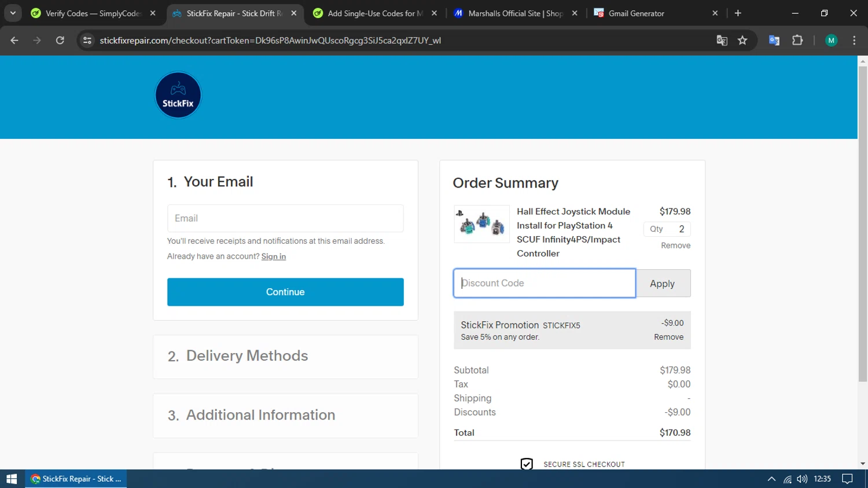Close the StickFix Repair tab

click(x=294, y=13)
